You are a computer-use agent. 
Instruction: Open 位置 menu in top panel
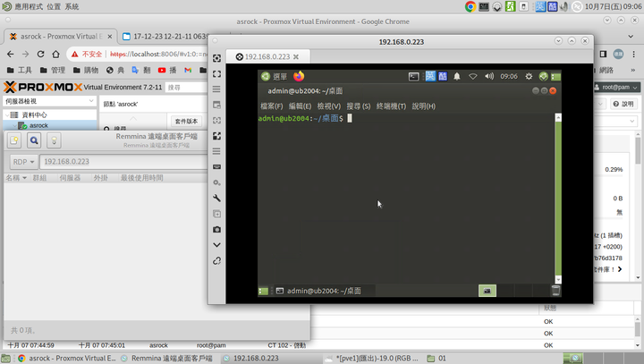click(x=54, y=6)
